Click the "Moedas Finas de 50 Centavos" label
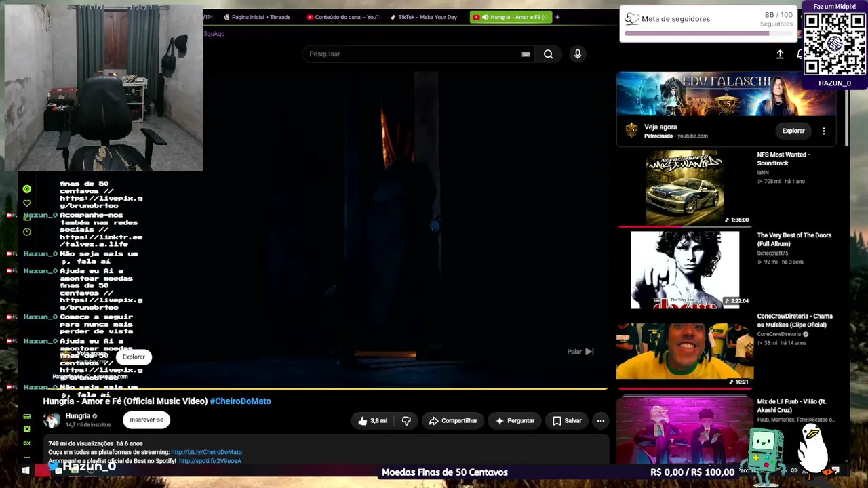 (x=445, y=472)
